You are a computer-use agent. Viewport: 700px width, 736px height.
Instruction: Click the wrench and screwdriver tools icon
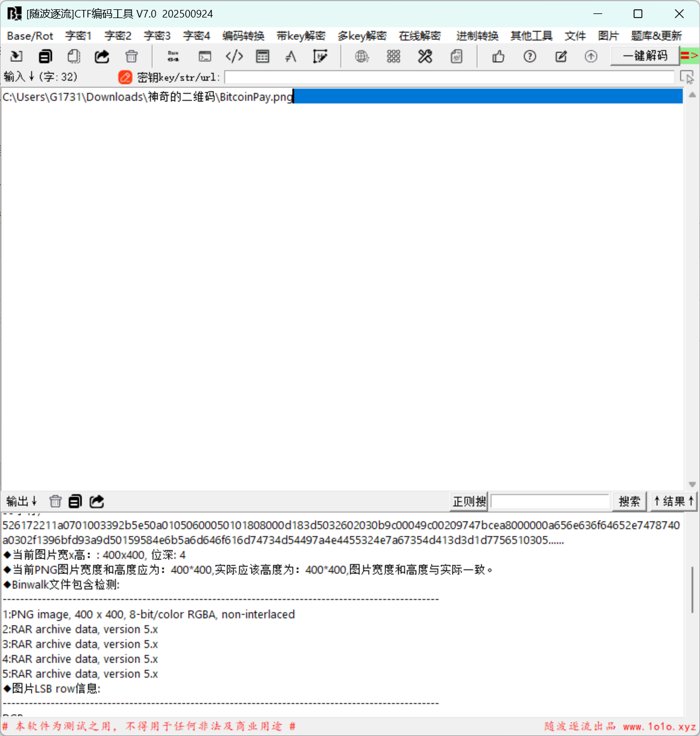pyautogui.click(x=425, y=57)
